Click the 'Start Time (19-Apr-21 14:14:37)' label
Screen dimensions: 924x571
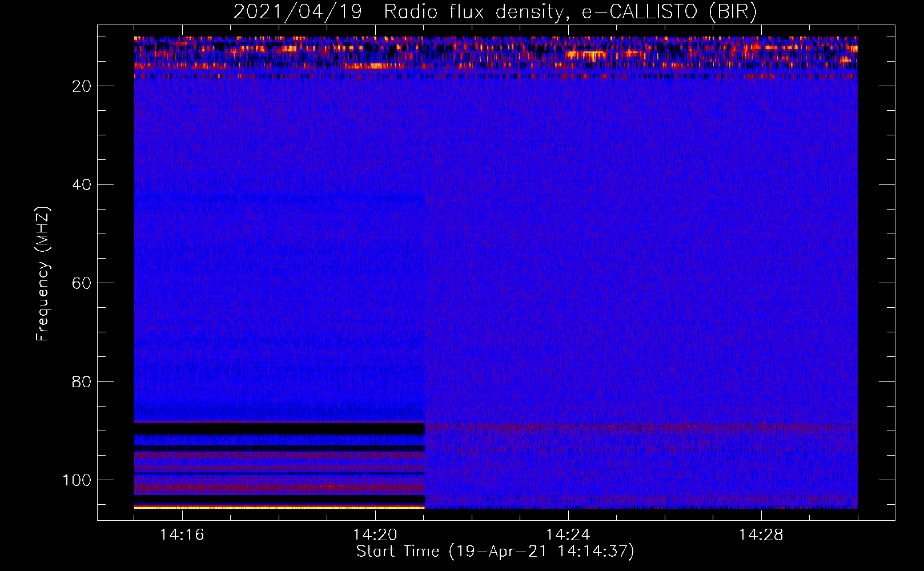(x=495, y=552)
